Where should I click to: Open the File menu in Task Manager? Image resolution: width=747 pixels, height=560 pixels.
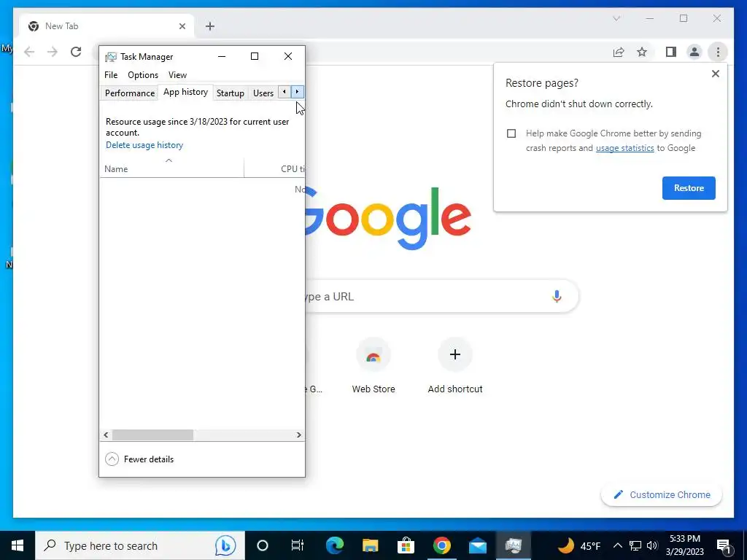[x=111, y=75]
